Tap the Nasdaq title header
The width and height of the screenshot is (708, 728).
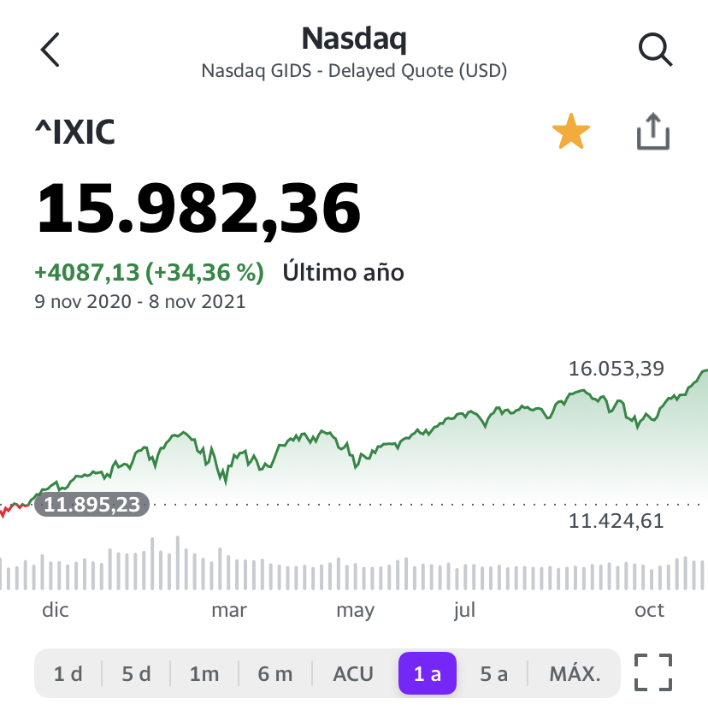tap(354, 38)
